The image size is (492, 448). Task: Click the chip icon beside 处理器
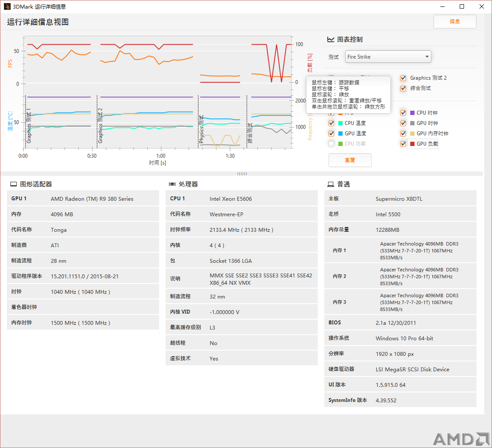click(172, 184)
